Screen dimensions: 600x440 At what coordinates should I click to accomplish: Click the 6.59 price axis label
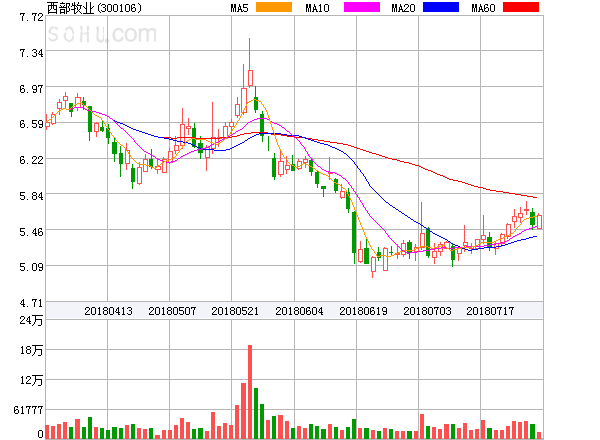tap(31, 124)
